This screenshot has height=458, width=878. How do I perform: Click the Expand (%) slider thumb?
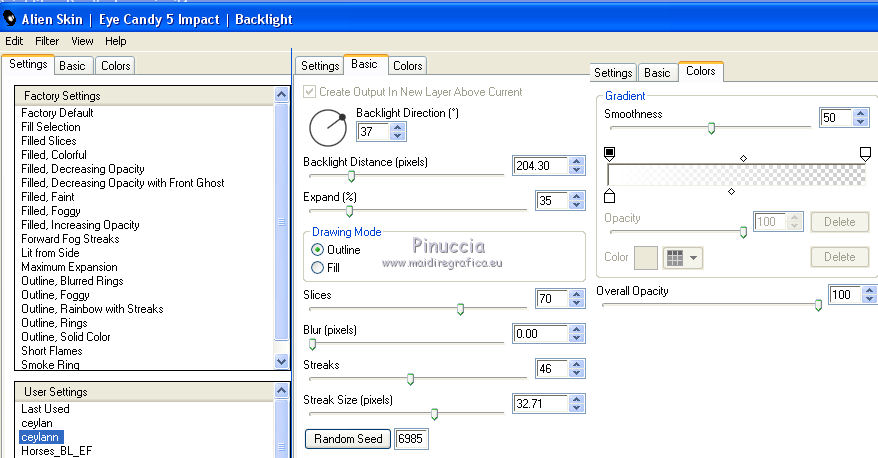[349, 211]
